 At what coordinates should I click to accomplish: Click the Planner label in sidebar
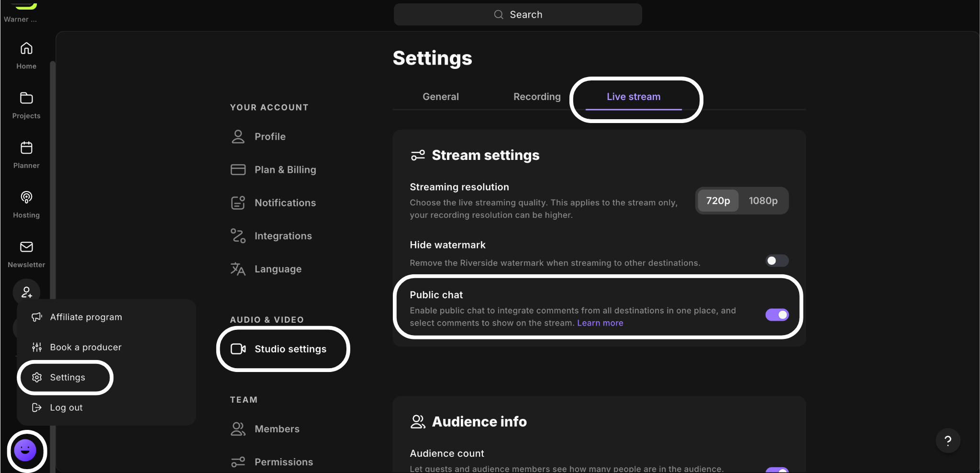[x=26, y=166]
